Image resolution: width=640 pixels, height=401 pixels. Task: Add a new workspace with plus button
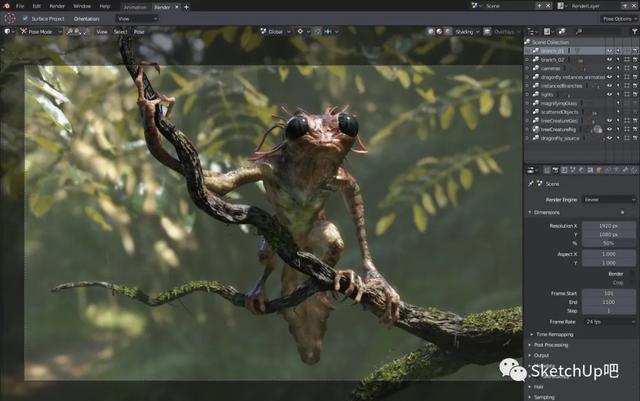point(186,7)
